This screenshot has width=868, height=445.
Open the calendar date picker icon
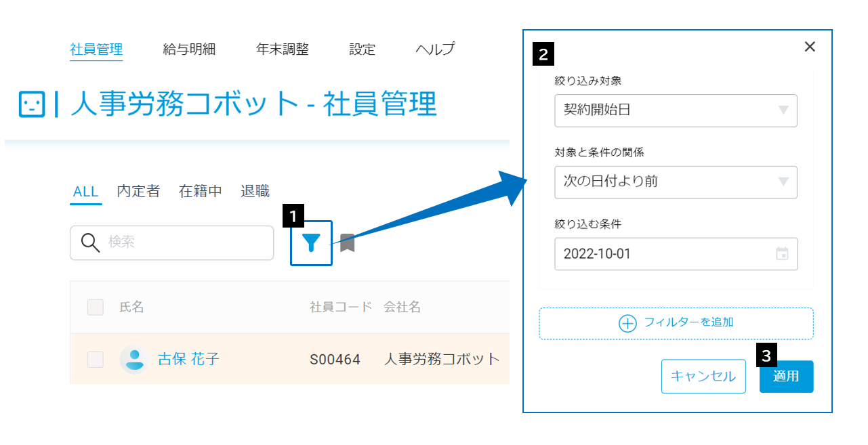coord(782,254)
